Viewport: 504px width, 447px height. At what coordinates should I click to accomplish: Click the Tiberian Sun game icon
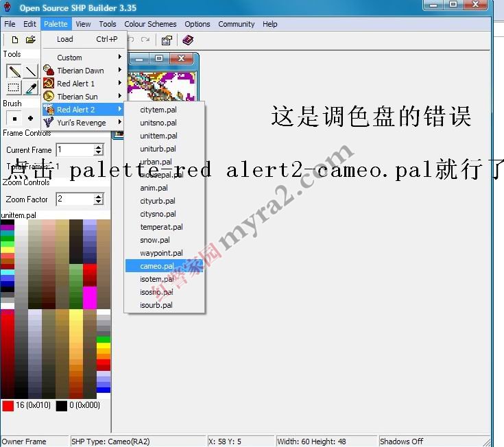[49, 96]
